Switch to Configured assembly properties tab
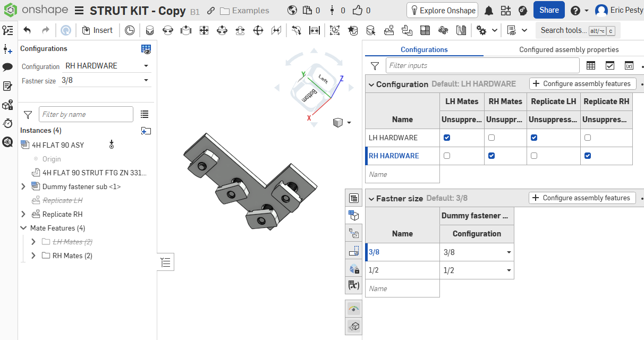The height and width of the screenshot is (340, 644). pos(569,49)
